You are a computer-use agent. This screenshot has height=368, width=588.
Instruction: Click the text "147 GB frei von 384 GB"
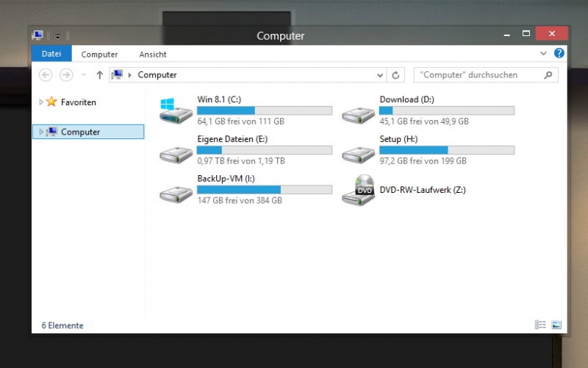click(x=240, y=200)
